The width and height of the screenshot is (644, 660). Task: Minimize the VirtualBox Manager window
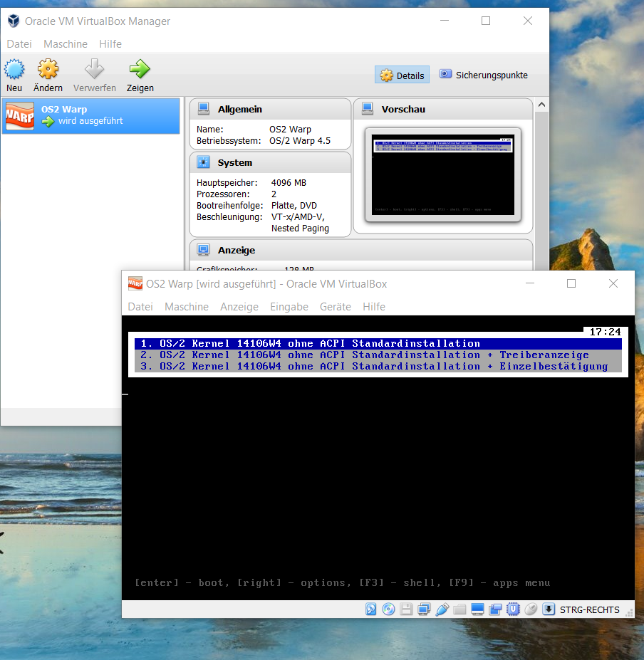coord(445,21)
